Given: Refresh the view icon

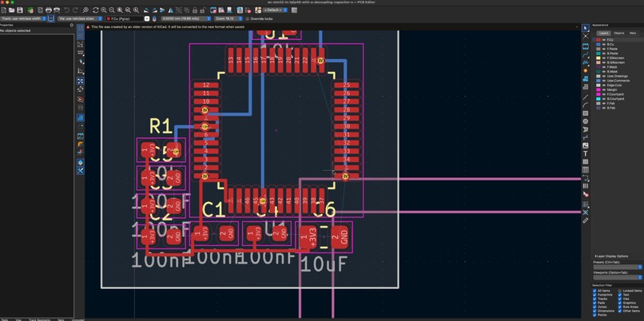Looking at the screenshot, I should pyautogui.click(x=96, y=10).
